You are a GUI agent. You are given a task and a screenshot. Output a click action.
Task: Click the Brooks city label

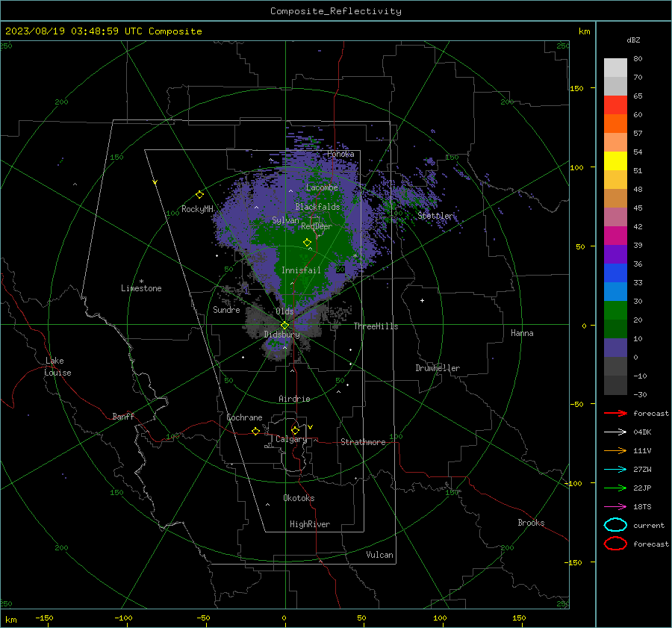pyautogui.click(x=531, y=523)
